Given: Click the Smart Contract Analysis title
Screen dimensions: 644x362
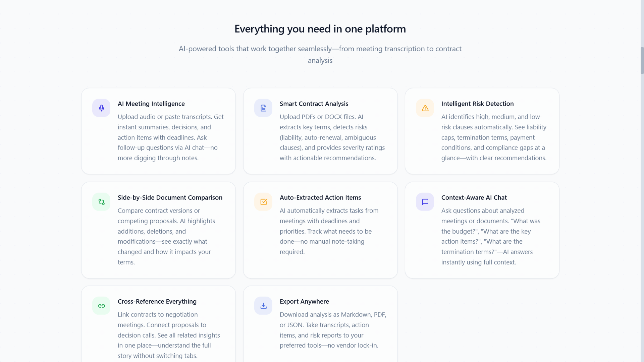Looking at the screenshot, I should pos(314,104).
